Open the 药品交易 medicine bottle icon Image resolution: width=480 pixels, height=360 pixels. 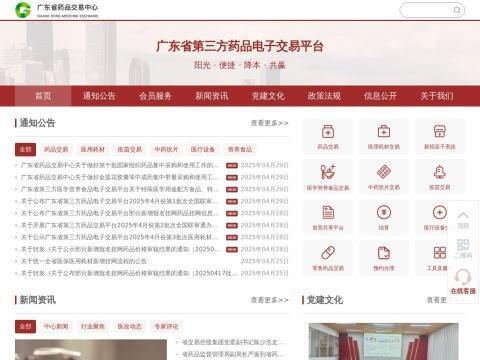(x=328, y=132)
